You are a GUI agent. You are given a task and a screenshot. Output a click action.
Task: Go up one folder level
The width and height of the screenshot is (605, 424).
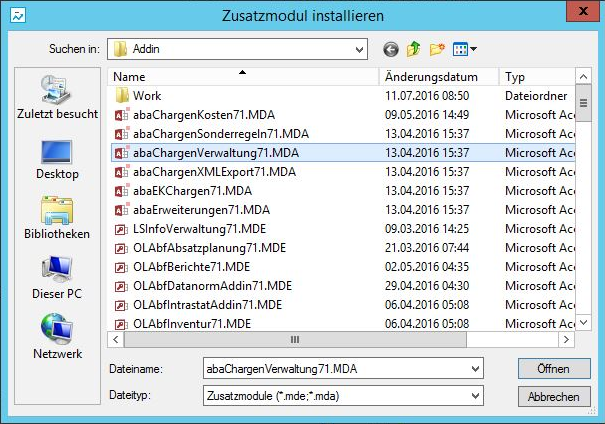[413, 48]
